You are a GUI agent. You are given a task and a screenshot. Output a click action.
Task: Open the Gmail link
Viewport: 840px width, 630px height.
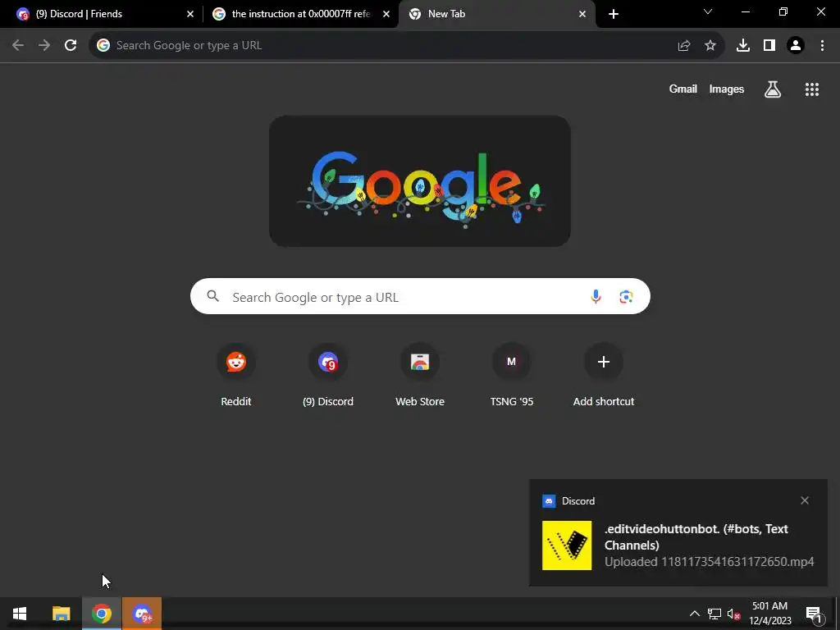pyautogui.click(x=683, y=89)
